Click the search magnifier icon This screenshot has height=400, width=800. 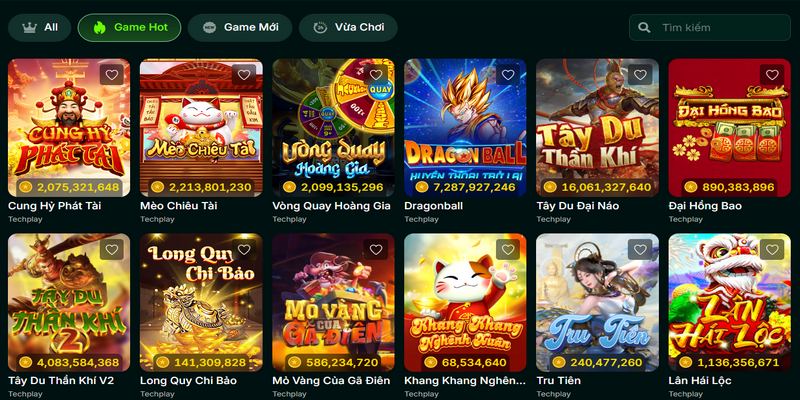point(644,28)
